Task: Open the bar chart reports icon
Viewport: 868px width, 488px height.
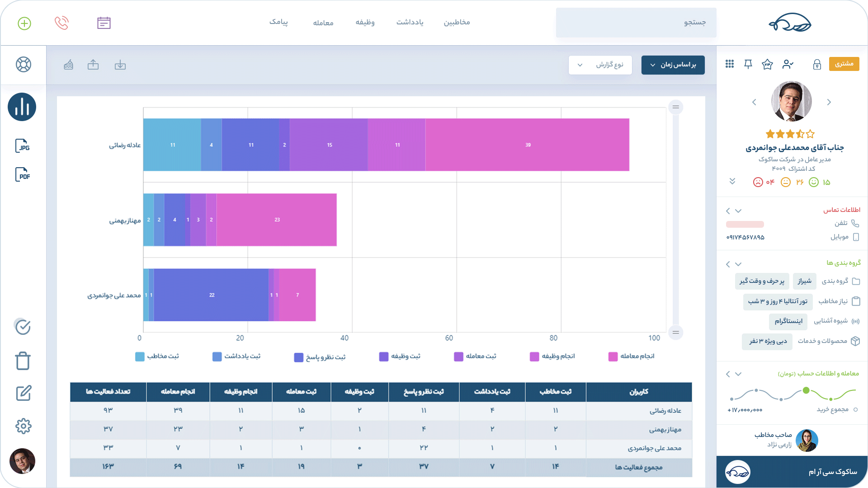Action: click(22, 107)
